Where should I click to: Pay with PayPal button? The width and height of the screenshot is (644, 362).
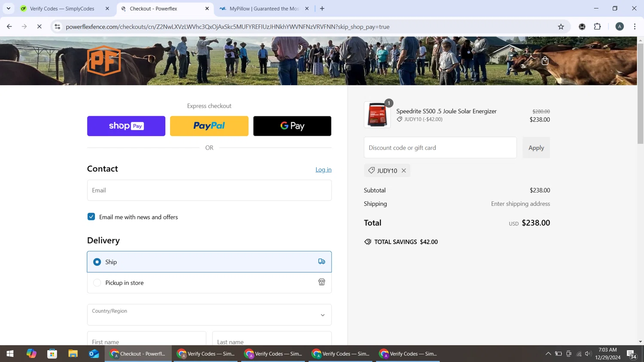(x=209, y=126)
